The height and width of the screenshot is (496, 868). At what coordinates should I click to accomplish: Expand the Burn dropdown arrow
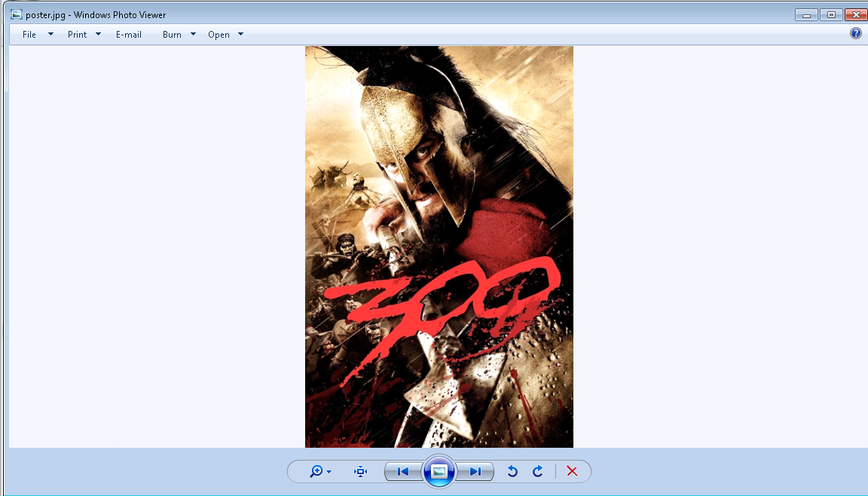coord(193,35)
